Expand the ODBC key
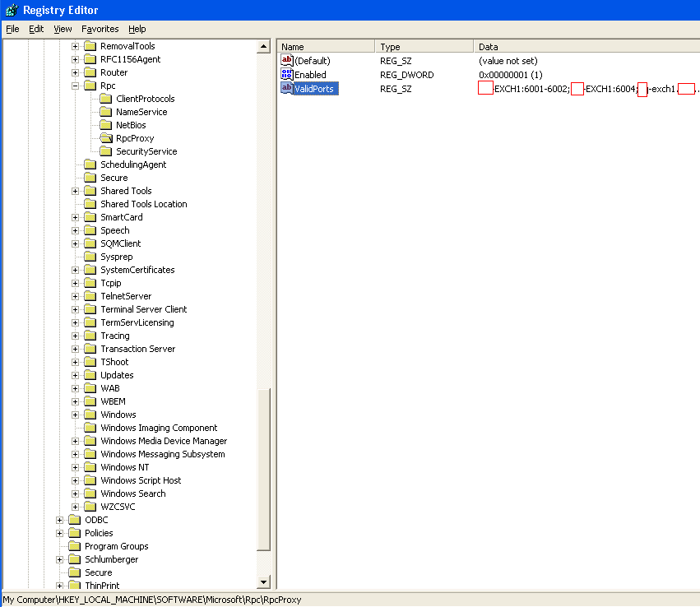Screen dimensions: 700x607 60,521
